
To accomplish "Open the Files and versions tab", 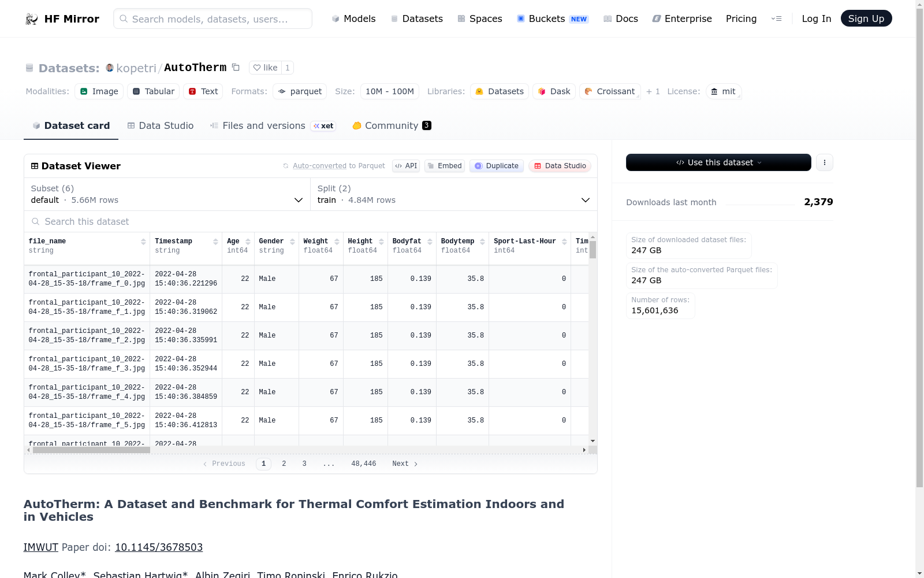I will 273,125.
